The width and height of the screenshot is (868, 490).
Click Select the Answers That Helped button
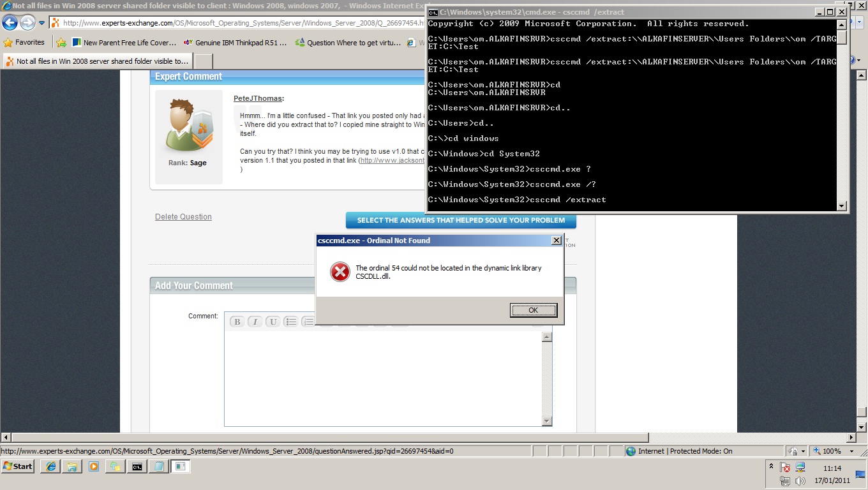click(461, 220)
